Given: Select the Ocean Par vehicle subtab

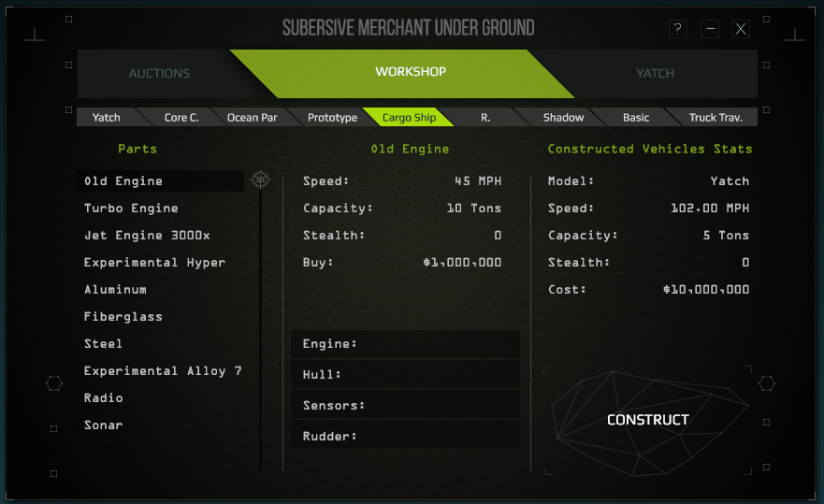Looking at the screenshot, I should click(252, 117).
